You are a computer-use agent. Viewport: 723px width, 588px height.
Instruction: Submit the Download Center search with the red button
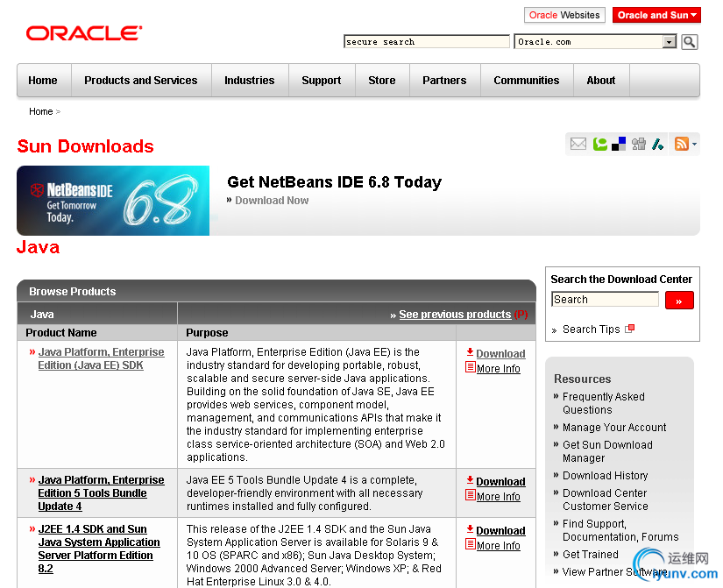pyautogui.click(x=679, y=301)
